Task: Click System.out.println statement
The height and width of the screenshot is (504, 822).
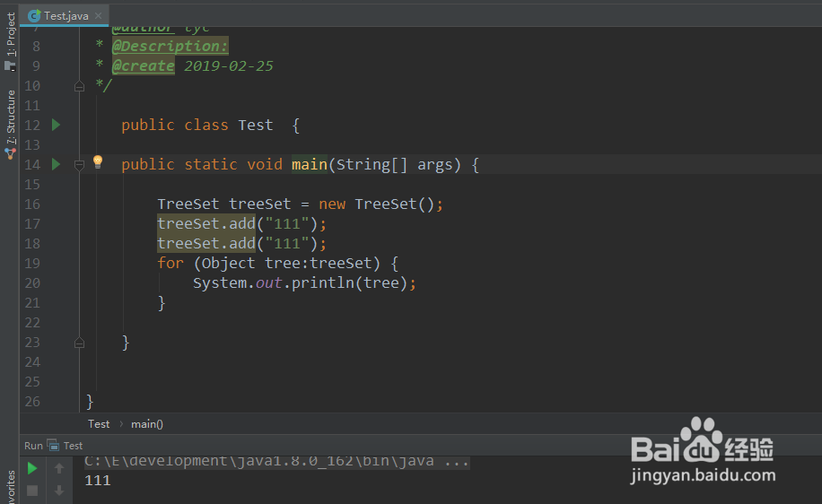Action: (x=304, y=282)
